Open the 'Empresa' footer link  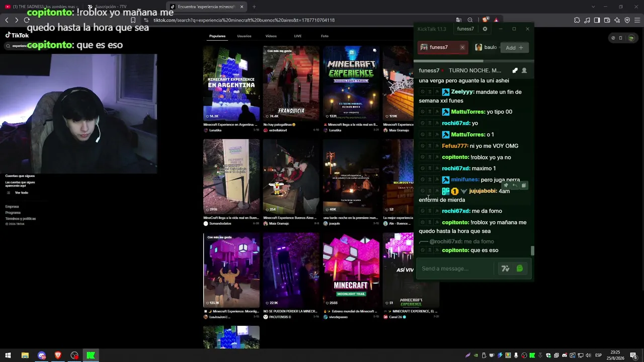(x=12, y=207)
